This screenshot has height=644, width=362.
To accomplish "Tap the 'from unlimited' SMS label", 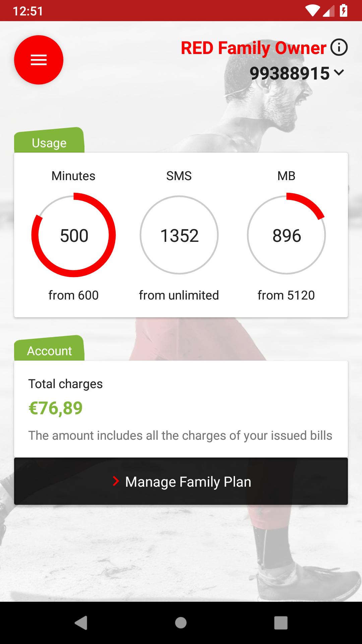I will [x=179, y=295].
